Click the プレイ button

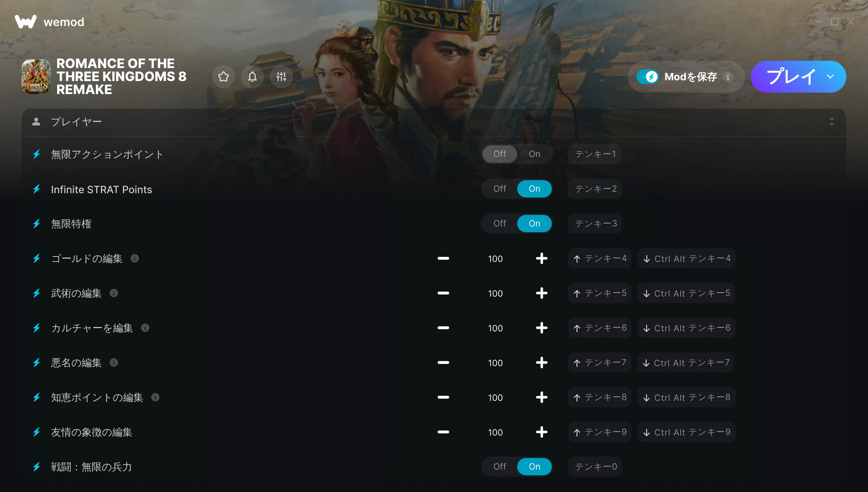pyautogui.click(x=791, y=77)
